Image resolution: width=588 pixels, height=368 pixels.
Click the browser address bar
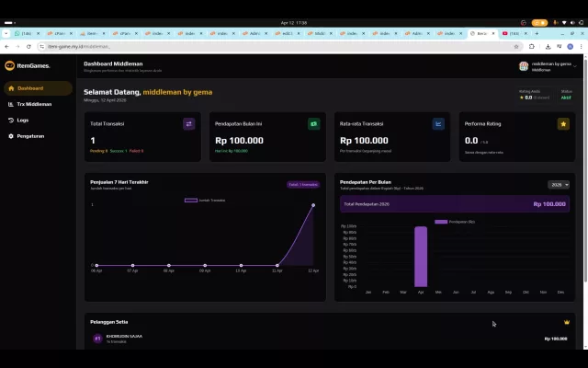(277, 47)
